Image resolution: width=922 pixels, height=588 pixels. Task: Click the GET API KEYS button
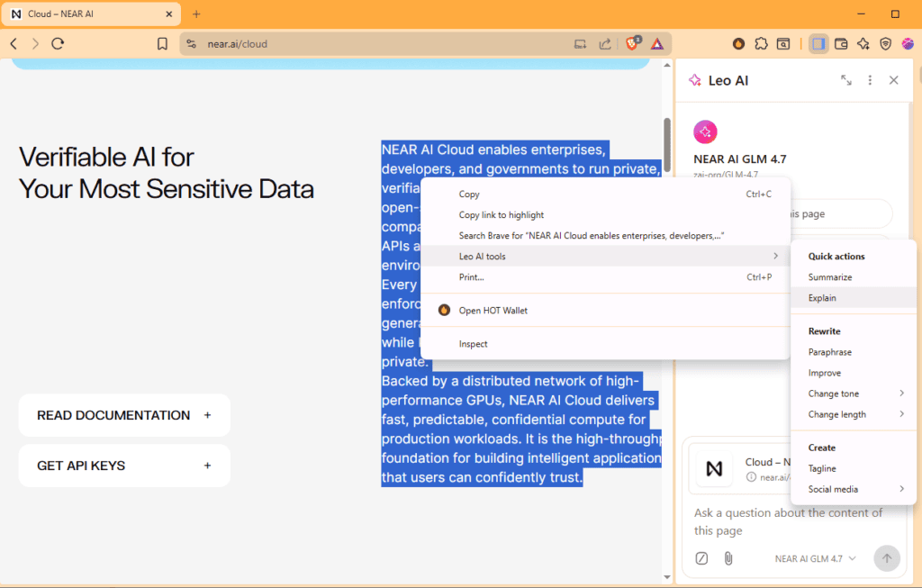[123, 466]
